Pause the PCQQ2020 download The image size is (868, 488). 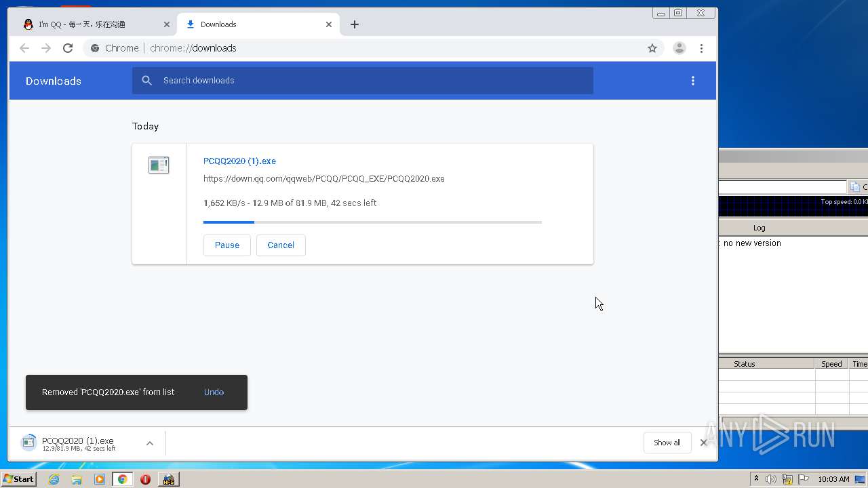tap(226, 245)
